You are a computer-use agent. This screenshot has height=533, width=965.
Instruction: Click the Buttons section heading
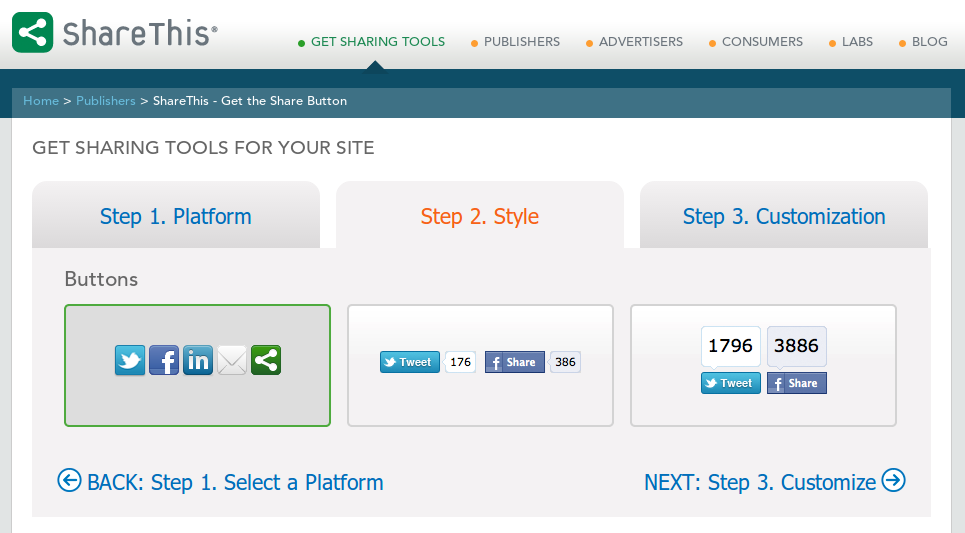[x=101, y=279]
